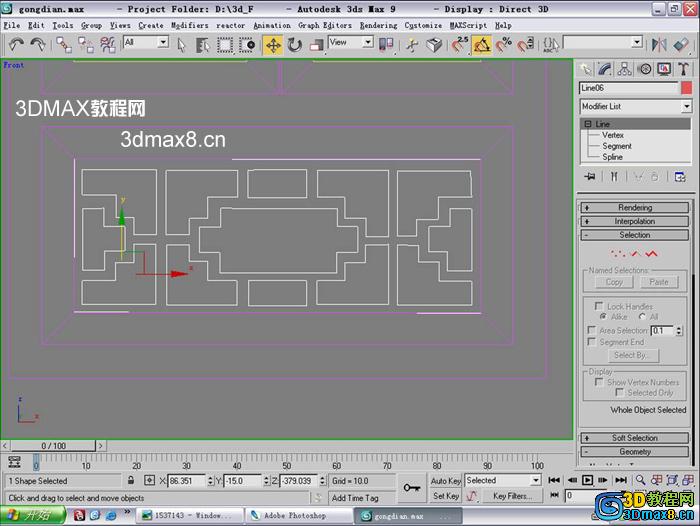Select the Unlink Selection tool
This screenshot has width=700, height=526.
pyautogui.click(x=85, y=45)
